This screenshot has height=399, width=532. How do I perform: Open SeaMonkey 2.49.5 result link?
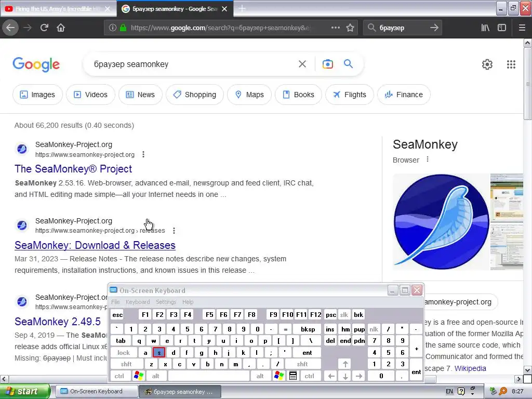(x=58, y=321)
